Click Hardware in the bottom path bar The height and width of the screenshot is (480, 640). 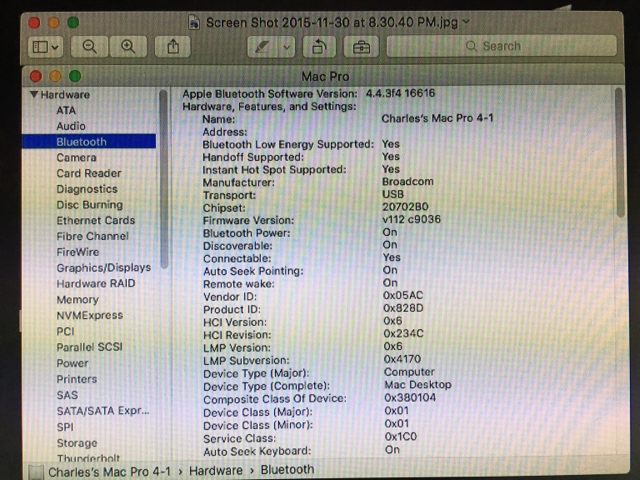[x=216, y=471]
